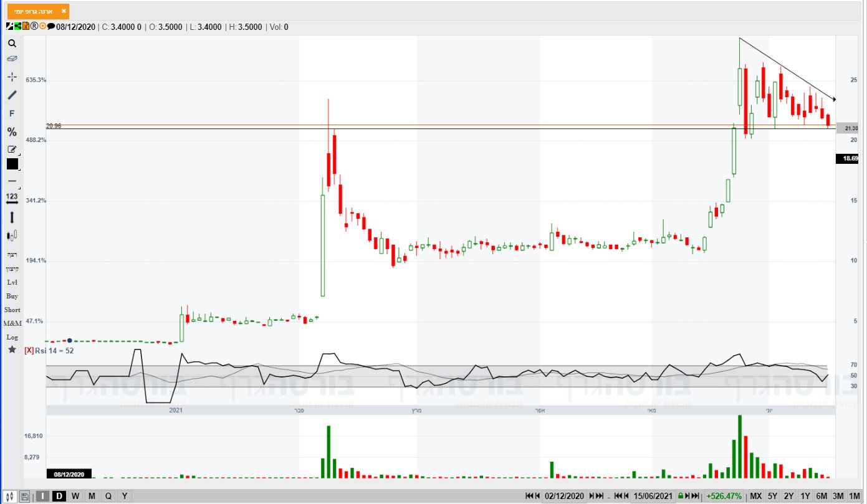This screenshot has height=504, width=867.
Task: Click the Buy button
Action: (x=12, y=296)
